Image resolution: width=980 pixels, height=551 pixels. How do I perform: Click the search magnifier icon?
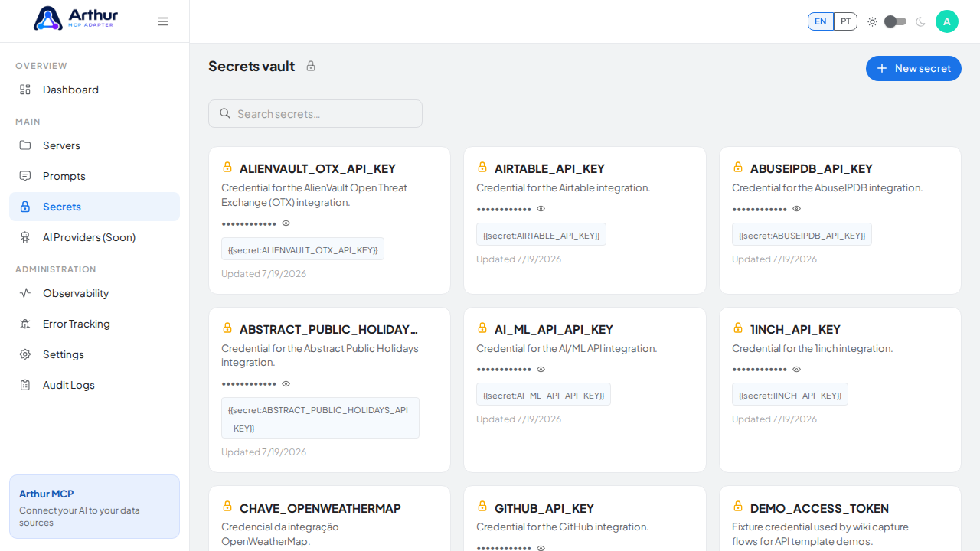click(225, 113)
